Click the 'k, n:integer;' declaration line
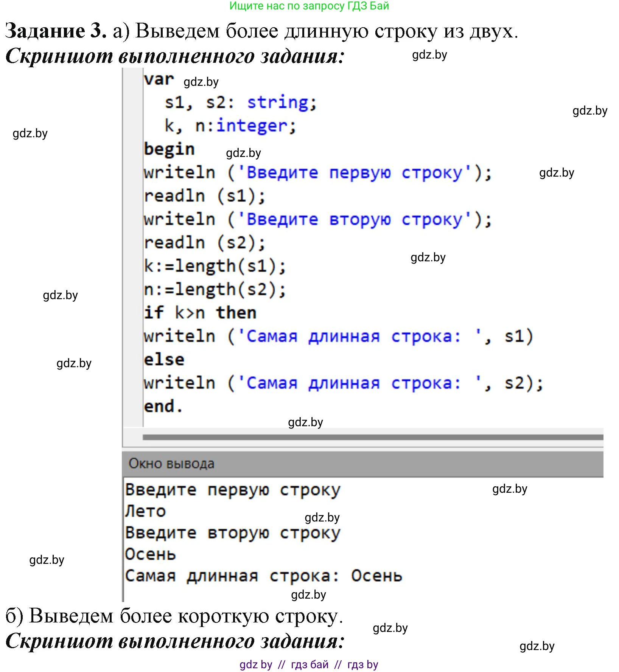 tap(230, 126)
